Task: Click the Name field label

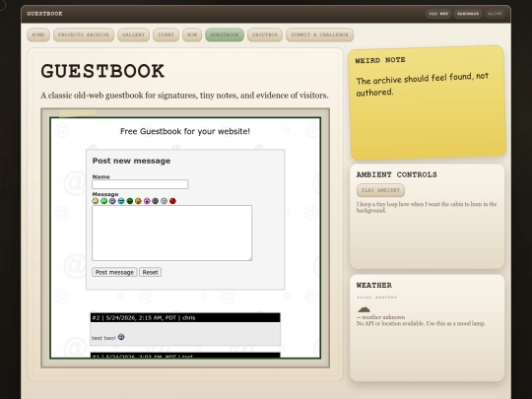Action: 100,176
